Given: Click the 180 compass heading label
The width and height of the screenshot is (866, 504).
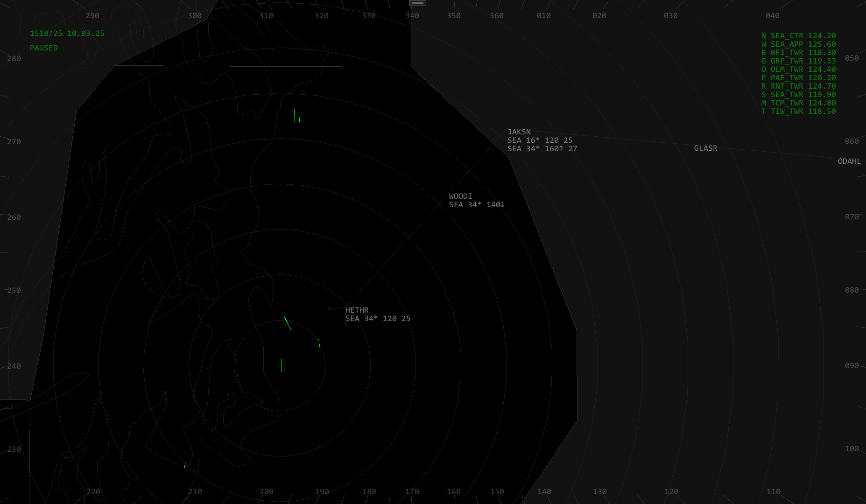Looking at the screenshot, I should pos(369,492).
